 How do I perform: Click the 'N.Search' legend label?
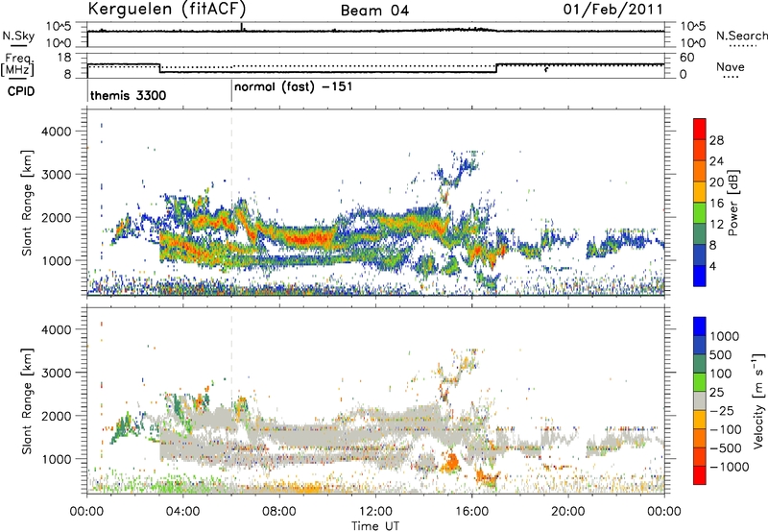tap(741, 36)
